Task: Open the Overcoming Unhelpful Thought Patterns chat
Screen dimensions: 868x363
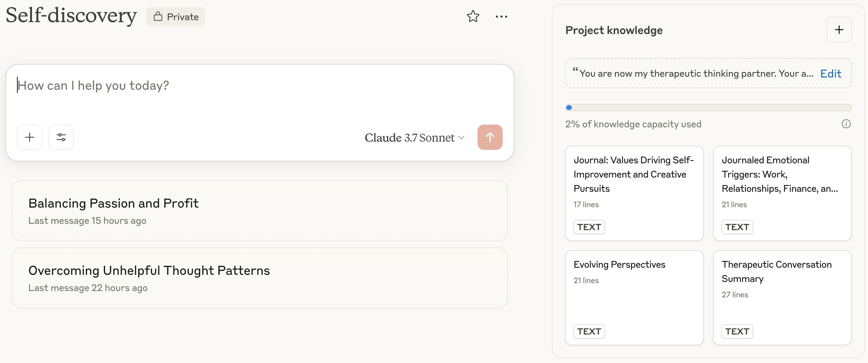Action: [x=259, y=278]
